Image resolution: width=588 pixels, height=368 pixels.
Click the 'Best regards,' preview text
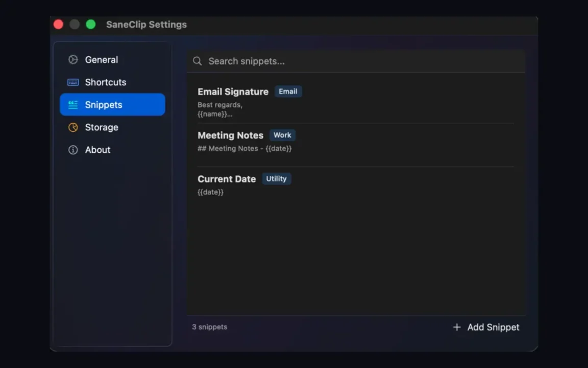[220, 105]
